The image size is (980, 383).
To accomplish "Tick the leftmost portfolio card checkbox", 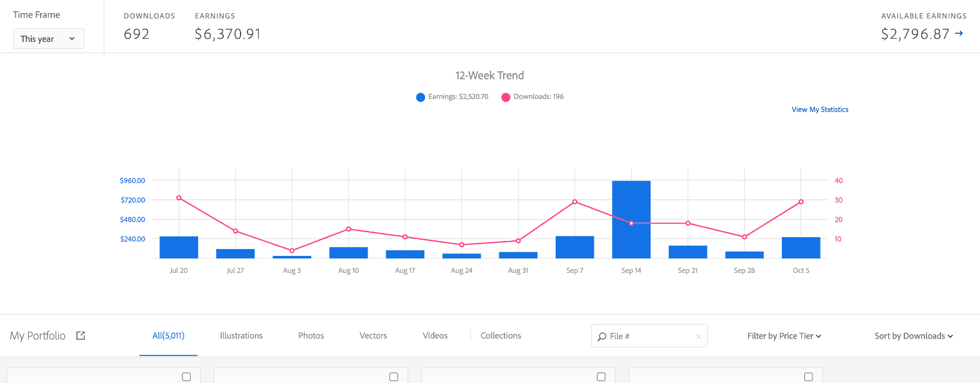I will pos(186,377).
